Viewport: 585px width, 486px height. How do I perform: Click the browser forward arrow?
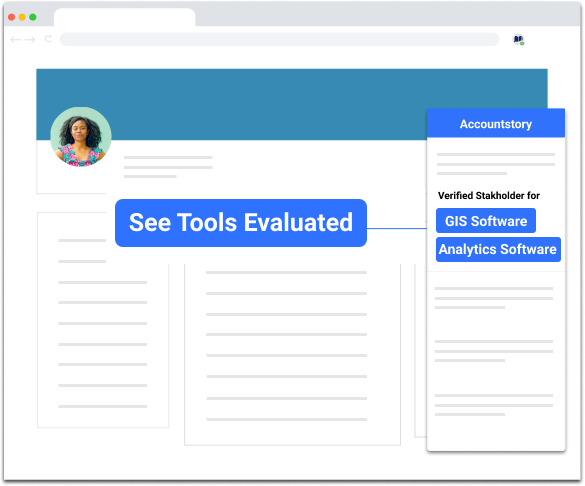(x=30, y=39)
